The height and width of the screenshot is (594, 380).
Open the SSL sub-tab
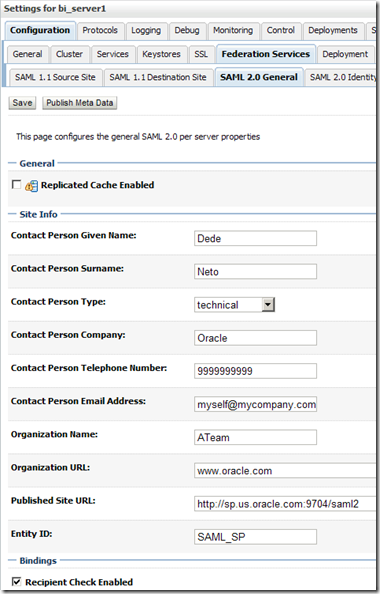(201, 54)
